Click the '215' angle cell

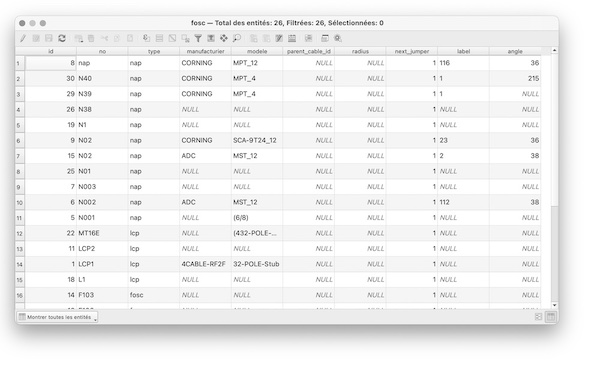(515, 78)
